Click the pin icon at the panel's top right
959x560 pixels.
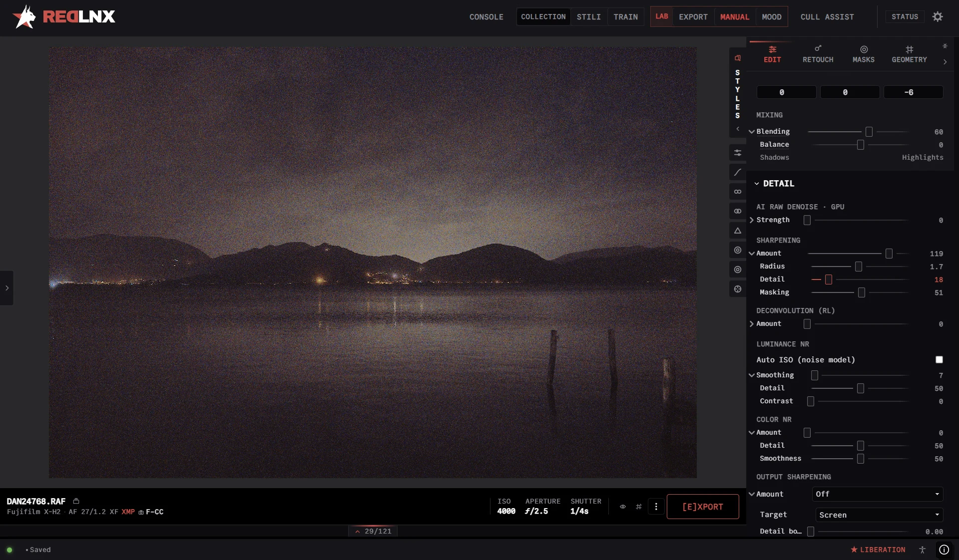click(945, 46)
